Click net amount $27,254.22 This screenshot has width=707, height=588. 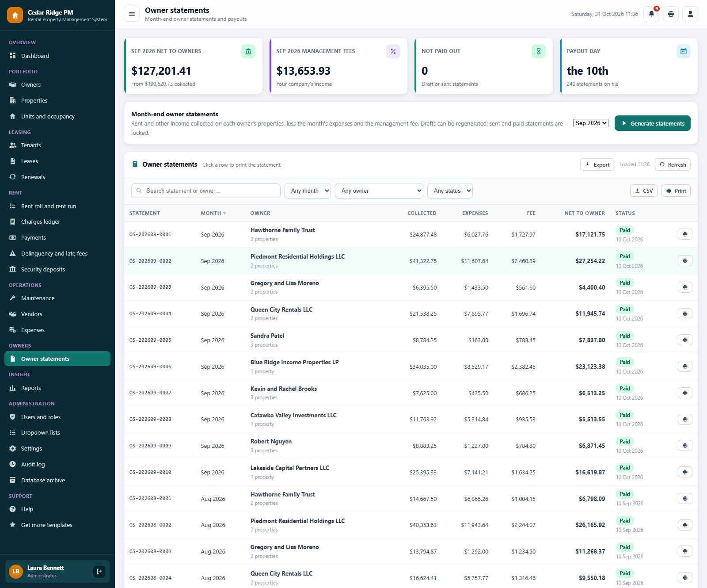click(590, 261)
